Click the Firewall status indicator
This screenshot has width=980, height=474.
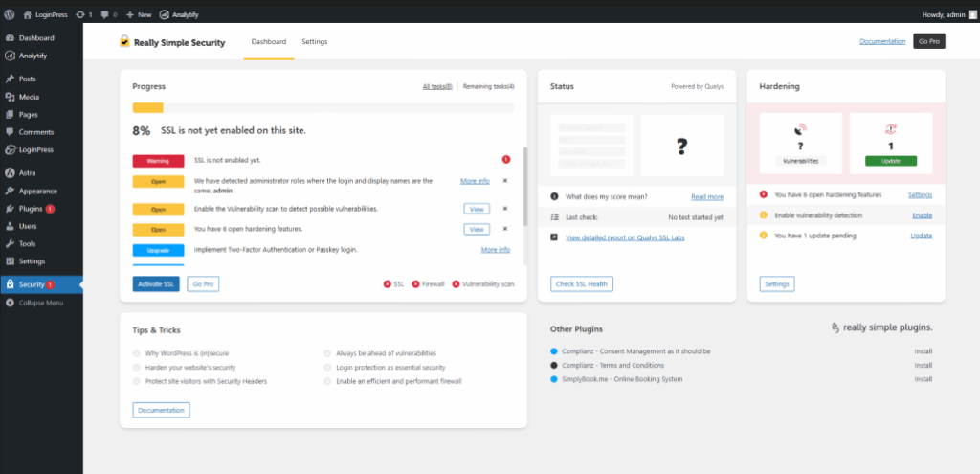coord(429,283)
